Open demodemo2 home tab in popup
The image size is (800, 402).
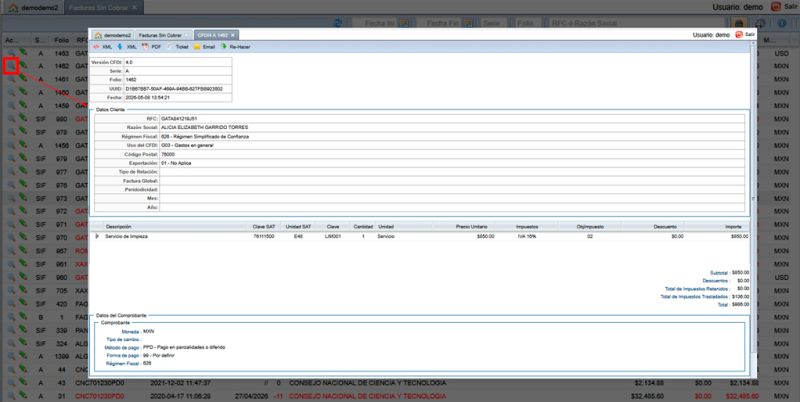[113, 35]
